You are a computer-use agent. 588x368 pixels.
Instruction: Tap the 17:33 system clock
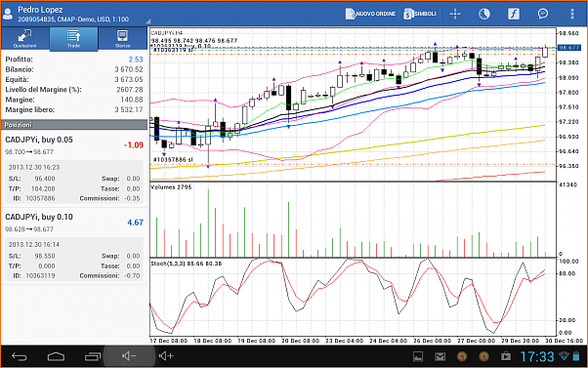pos(537,356)
